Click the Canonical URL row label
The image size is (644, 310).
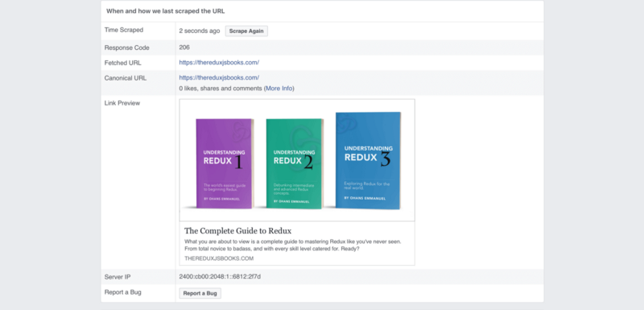pos(126,78)
